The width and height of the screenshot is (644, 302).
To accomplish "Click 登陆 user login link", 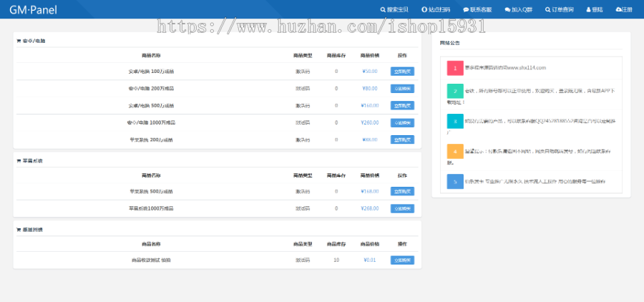I will click(x=594, y=10).
